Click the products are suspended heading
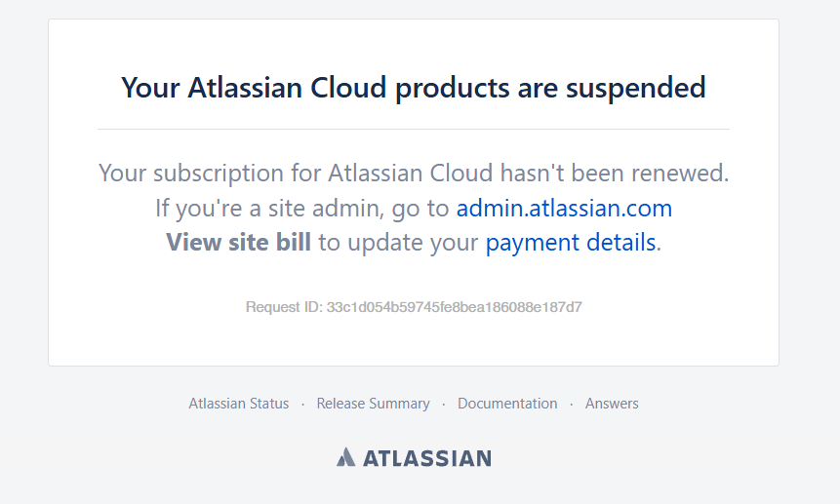Viewport: 840px width, 504px height. (414, 88)
